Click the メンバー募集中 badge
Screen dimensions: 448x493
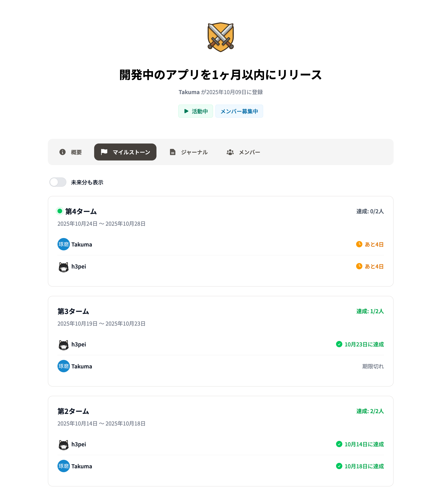(x=239, y=111)
